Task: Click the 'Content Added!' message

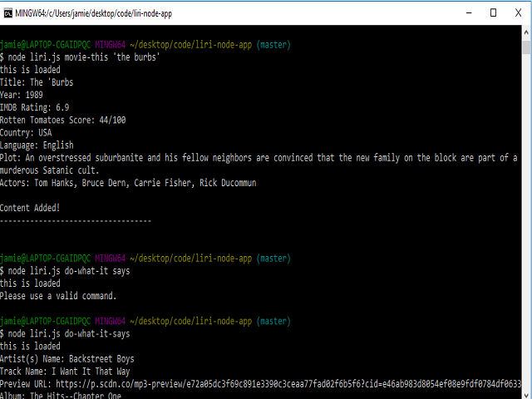Action: 30,207
